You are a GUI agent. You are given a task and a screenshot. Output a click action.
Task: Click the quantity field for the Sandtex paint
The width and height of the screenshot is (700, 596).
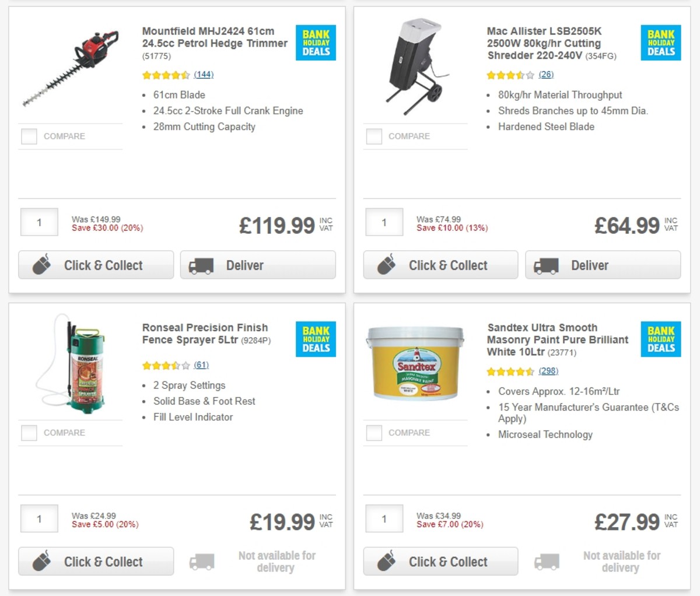point(384,518)
